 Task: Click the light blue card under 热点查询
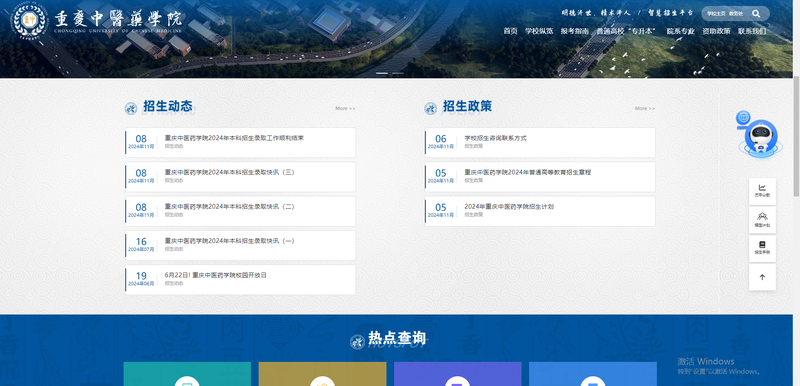[593, 374]
